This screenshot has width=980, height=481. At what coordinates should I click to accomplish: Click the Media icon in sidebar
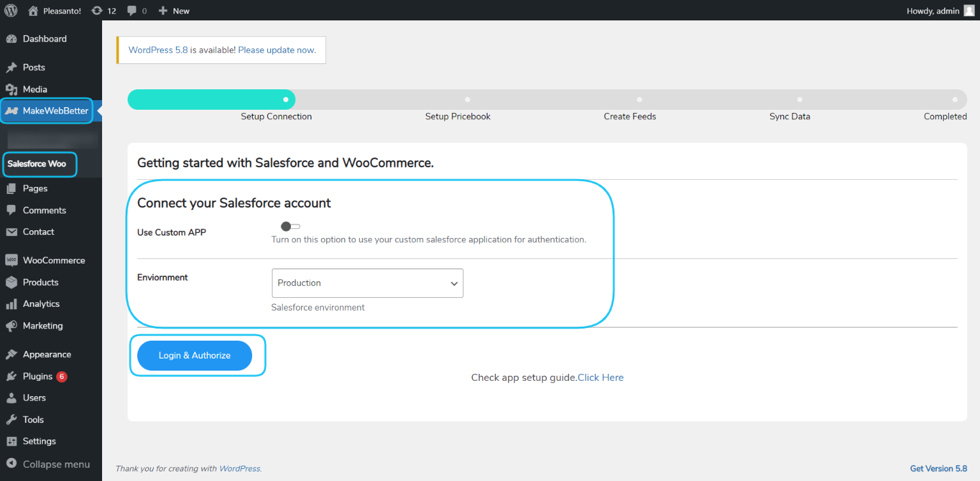pyautogui.click(x=11, y=89)
